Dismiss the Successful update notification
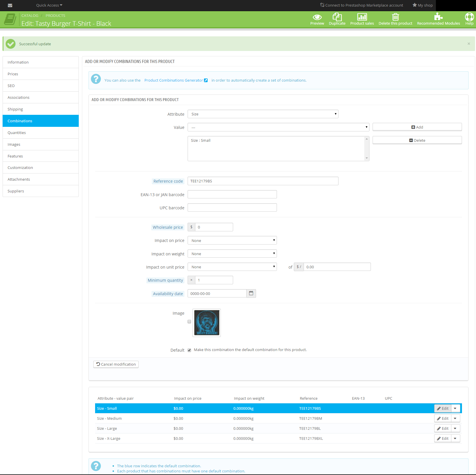The width and height of the screenshot is (476, 475). (x=469, y=44)
